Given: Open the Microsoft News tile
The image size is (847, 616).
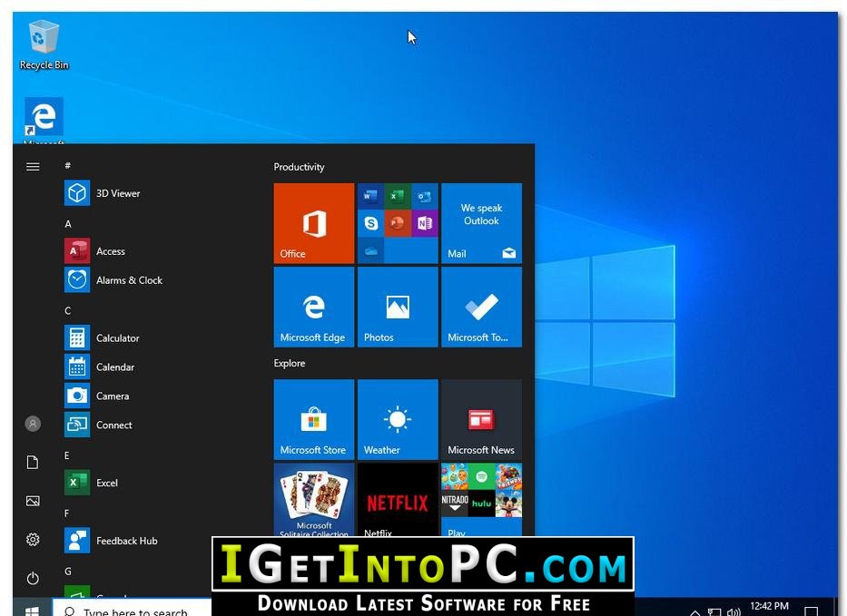Looking at the screenshot, I should pos(481,419).
